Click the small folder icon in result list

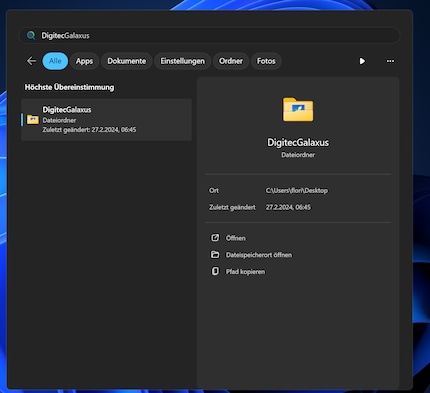[33, 119]
